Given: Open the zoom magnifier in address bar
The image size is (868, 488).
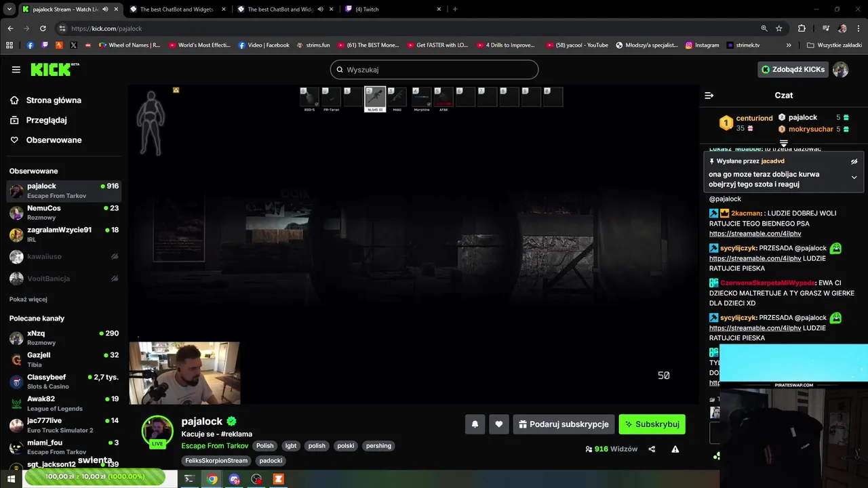Looking at the screenshot, I should pyautogui.click(x=764, y=28).
